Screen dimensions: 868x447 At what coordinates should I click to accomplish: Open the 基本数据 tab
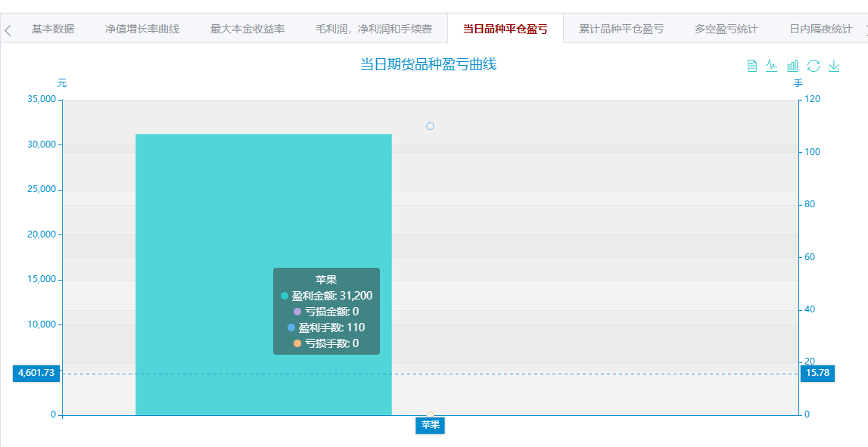click(x=52, y=29)
